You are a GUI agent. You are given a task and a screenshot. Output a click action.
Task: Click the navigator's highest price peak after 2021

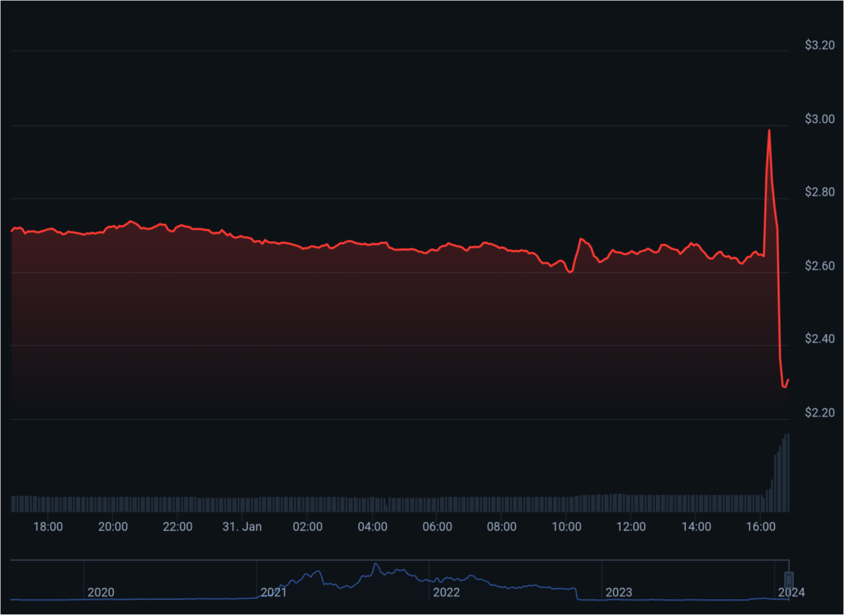click(x=375, y=564)
